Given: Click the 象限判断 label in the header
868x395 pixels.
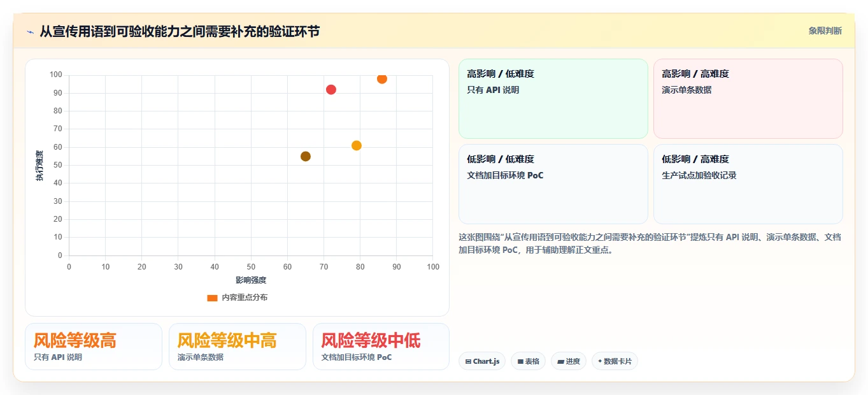Looking at the screenshot, I should 825,31.
